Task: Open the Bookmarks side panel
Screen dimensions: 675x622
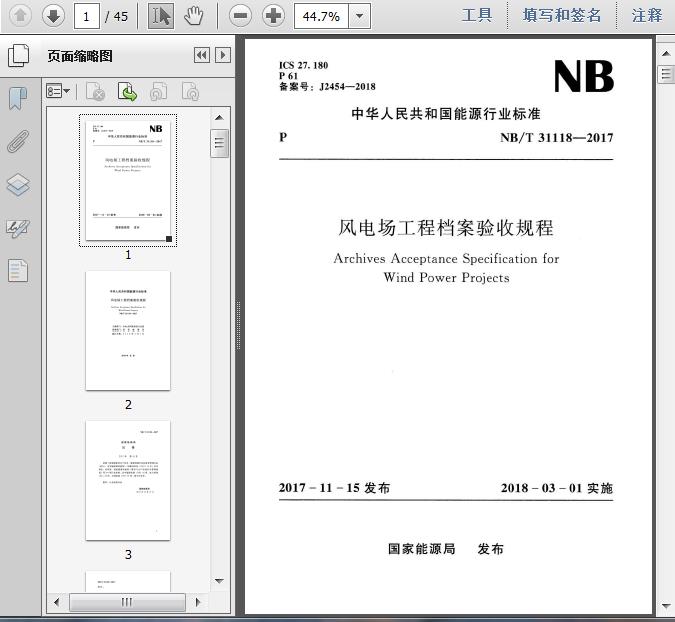Action: point(18,98)
